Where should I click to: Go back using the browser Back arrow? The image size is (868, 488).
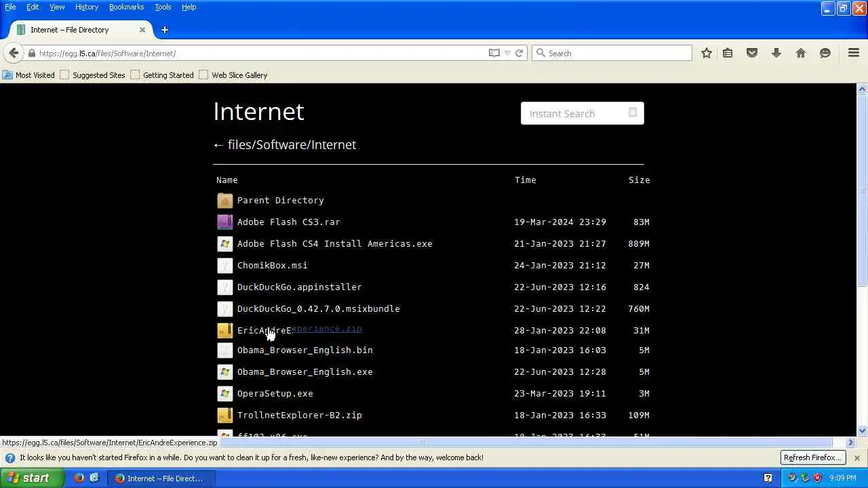(x=14, y=53)
